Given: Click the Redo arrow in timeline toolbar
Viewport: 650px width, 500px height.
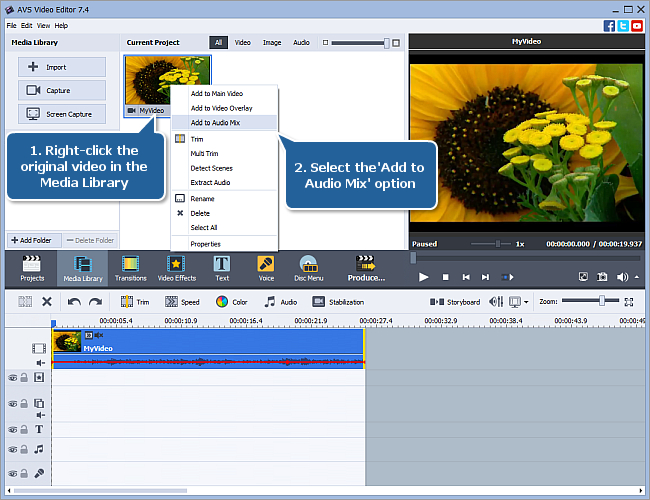Looking at the screenshot, I should (95, 302).
